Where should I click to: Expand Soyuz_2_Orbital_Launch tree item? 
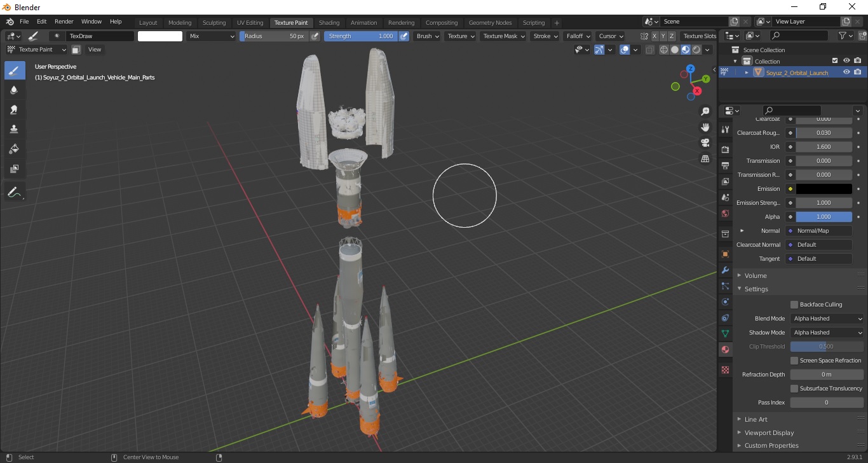pos(747,73)
